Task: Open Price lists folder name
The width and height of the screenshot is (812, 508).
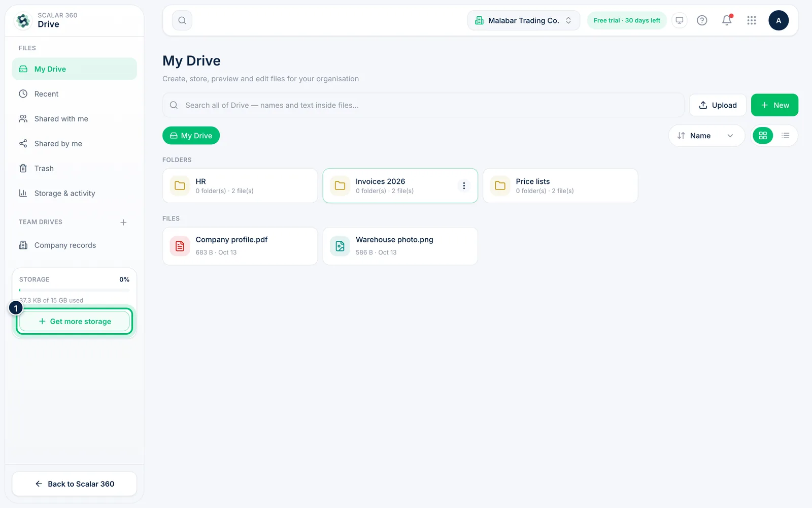Action: [533, 181]
